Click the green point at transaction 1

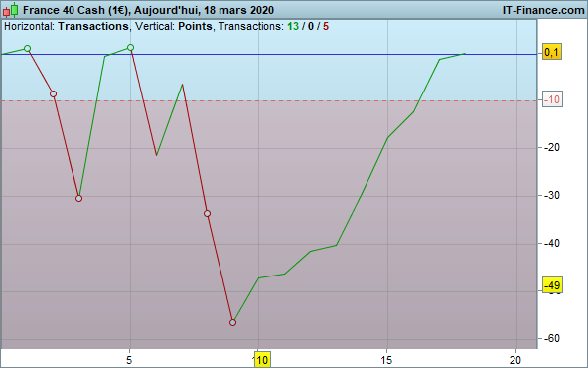(28, 48)
